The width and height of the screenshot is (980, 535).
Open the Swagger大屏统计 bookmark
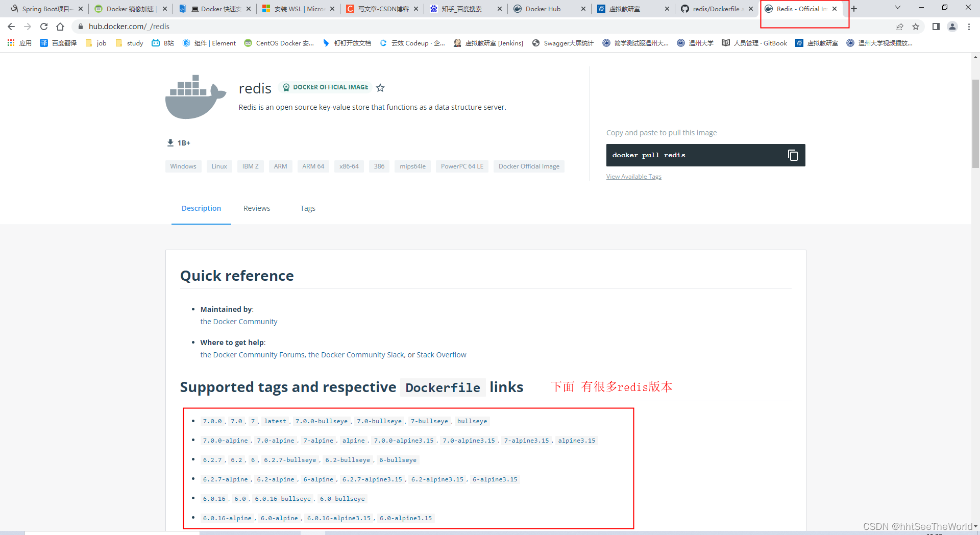[x=563, y=43]
